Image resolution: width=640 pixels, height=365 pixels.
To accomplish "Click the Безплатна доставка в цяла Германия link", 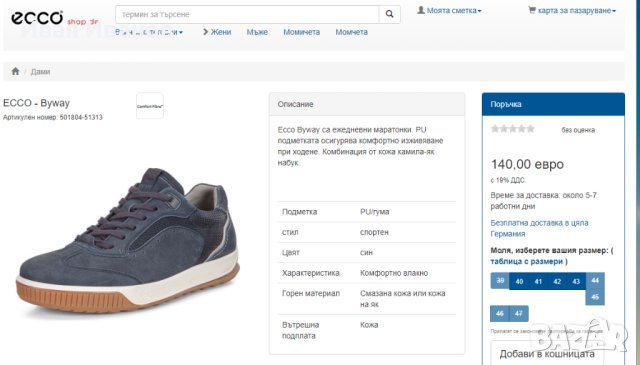I will tap(539, 228).
